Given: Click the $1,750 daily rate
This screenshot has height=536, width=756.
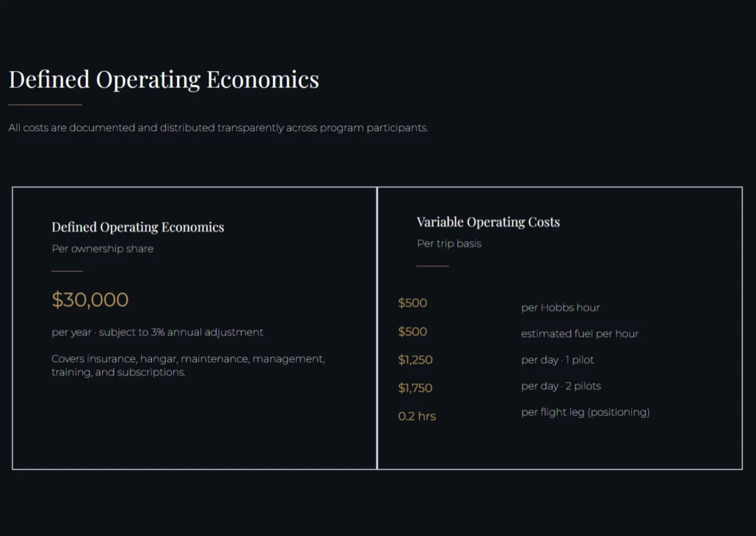Looking at the screenshot, I should [415, 388].
